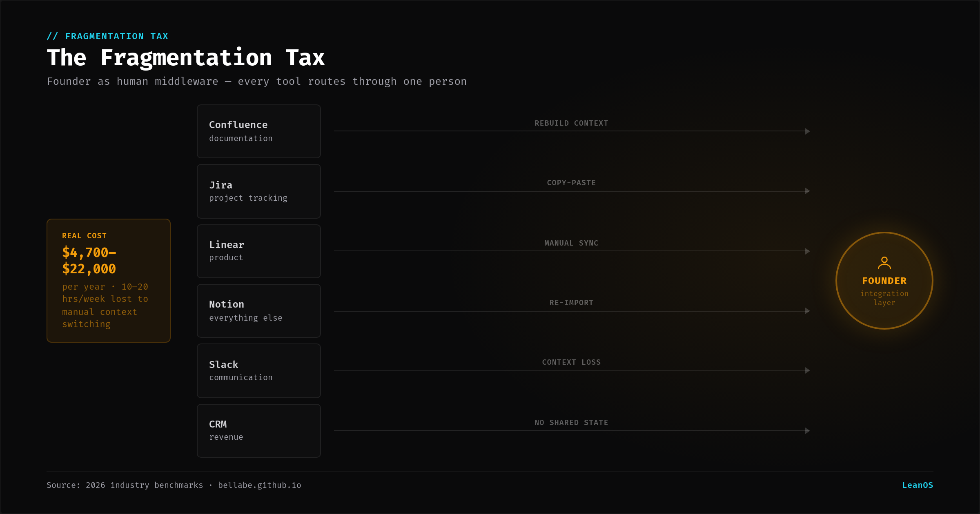The width and height of the screenshot is (980, 514).
Task: Click the LeanOS branding link
Action: [918, 485]
